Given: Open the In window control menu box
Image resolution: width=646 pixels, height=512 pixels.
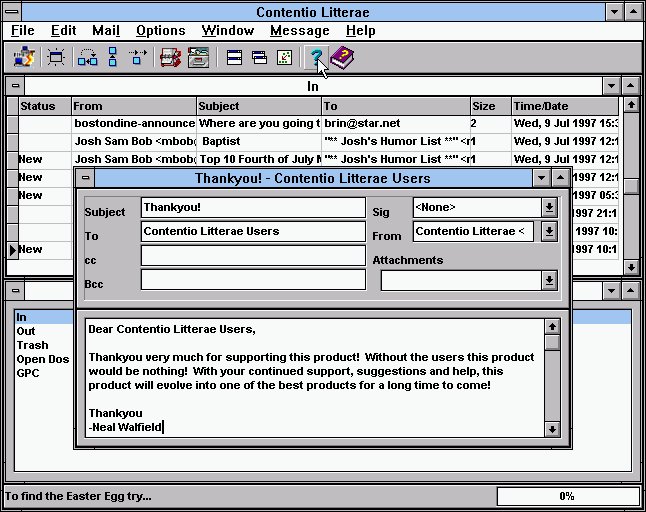Looking at the screenshot, I should point(16,86).
